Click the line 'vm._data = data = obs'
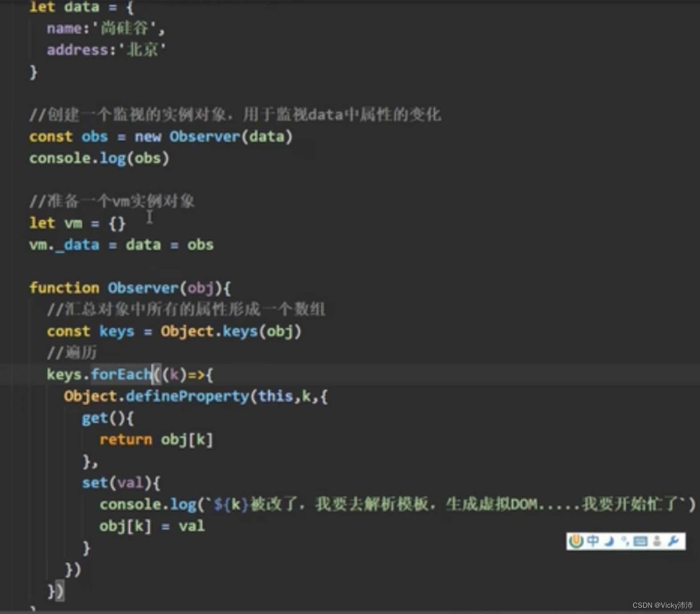Screen dimensions: 700x614 click(121, 245)
